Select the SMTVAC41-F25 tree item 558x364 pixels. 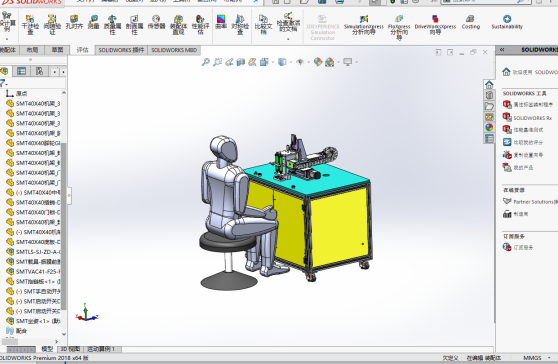(33, 271)
